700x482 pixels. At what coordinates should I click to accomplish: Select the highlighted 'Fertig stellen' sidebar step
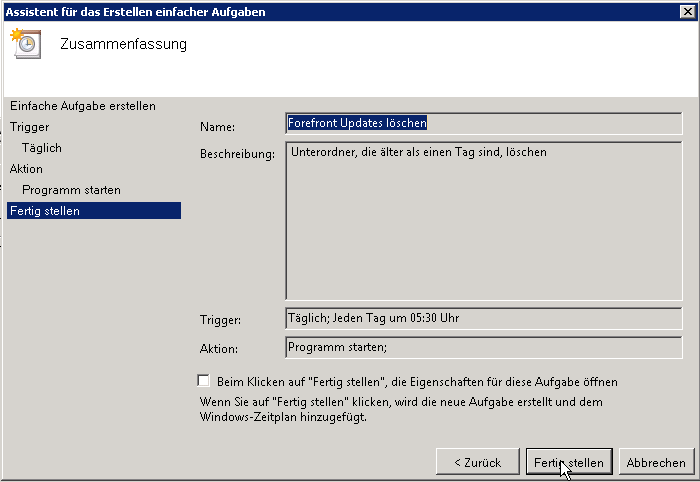(x=45, y=211)
